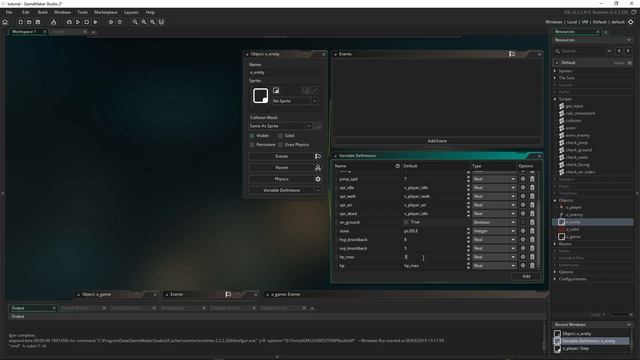Open type dropdown for jump_spd variable
This screenshot has width=640, height=360.
pos(494,179)
